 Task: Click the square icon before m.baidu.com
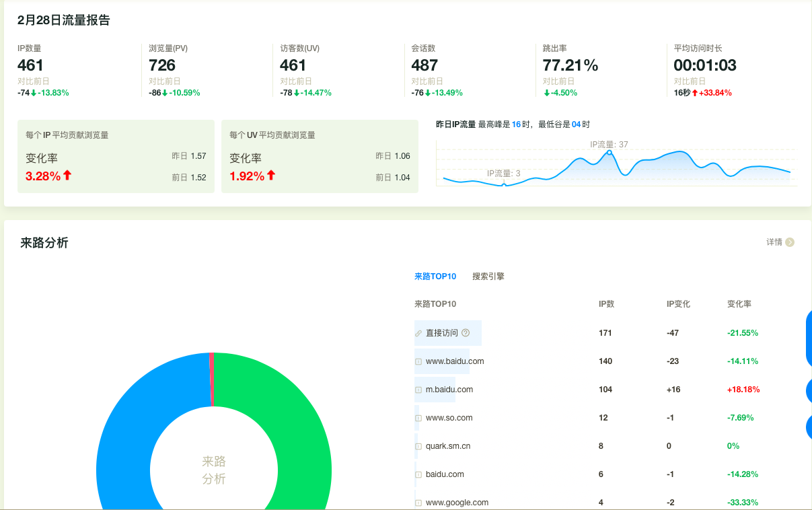[x=418, y=390]
